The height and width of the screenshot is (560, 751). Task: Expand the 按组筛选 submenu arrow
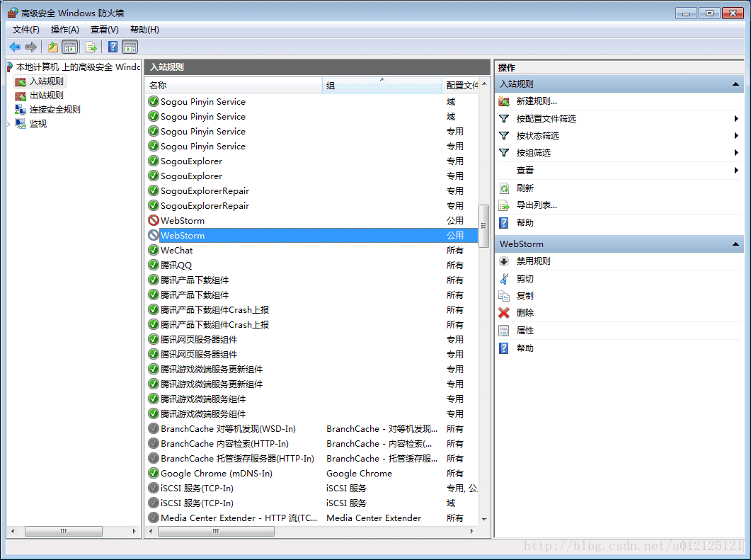(x=736, y=153)
